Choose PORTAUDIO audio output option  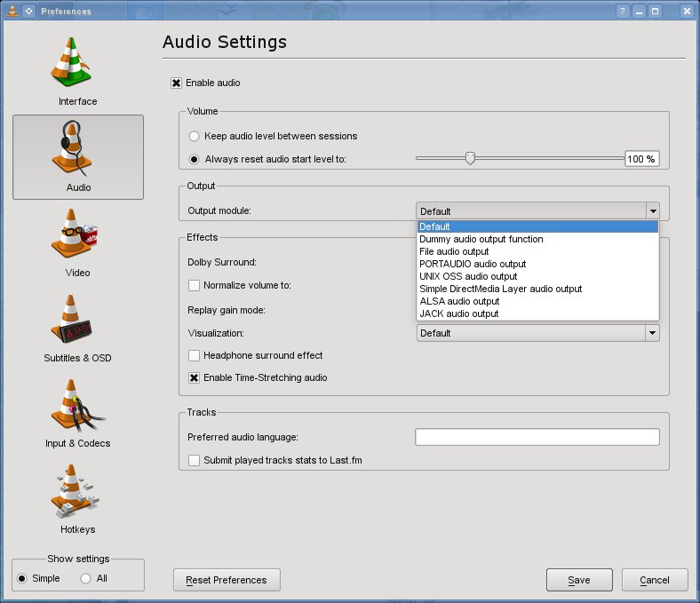(537, 265)
